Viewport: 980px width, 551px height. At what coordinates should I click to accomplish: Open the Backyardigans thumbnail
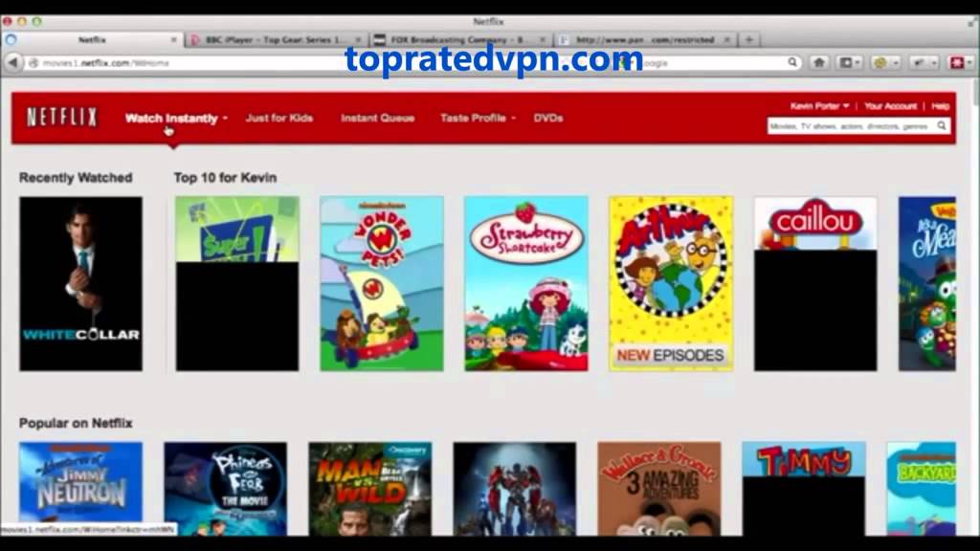pos(922,489)
